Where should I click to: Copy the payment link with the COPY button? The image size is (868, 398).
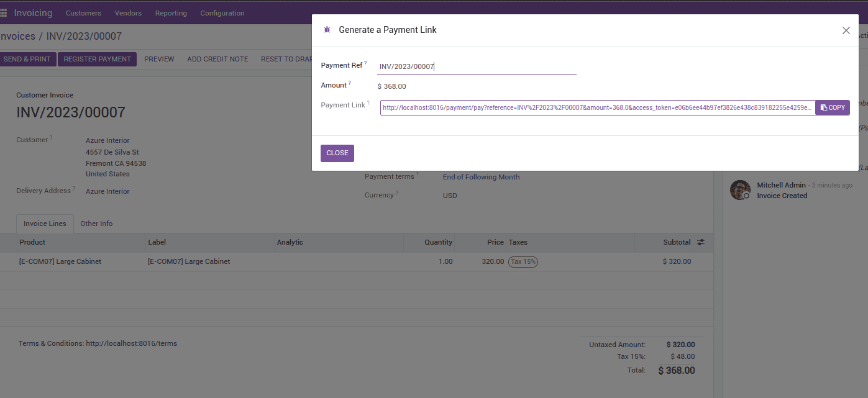pos(832,107)
